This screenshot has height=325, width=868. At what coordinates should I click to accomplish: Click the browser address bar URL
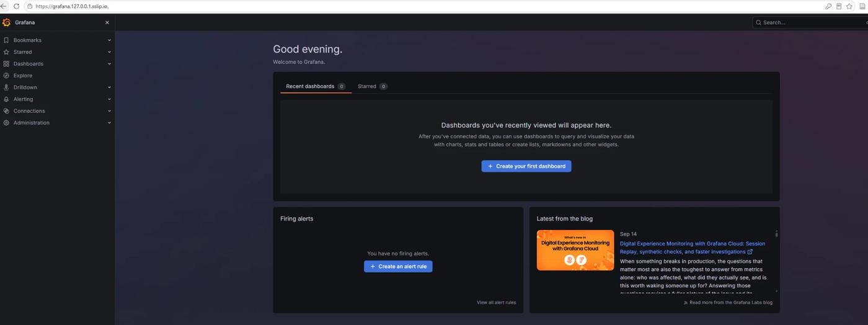(x=72, y=6)
